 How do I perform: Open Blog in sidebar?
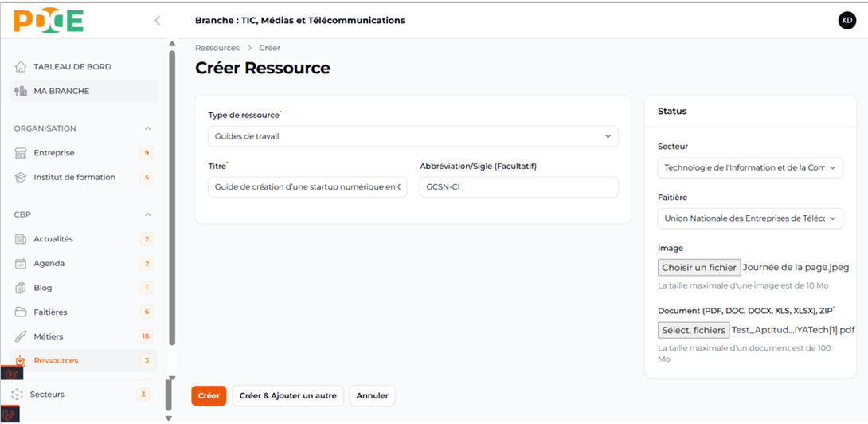pyautogui.click(x=84, y=288)
